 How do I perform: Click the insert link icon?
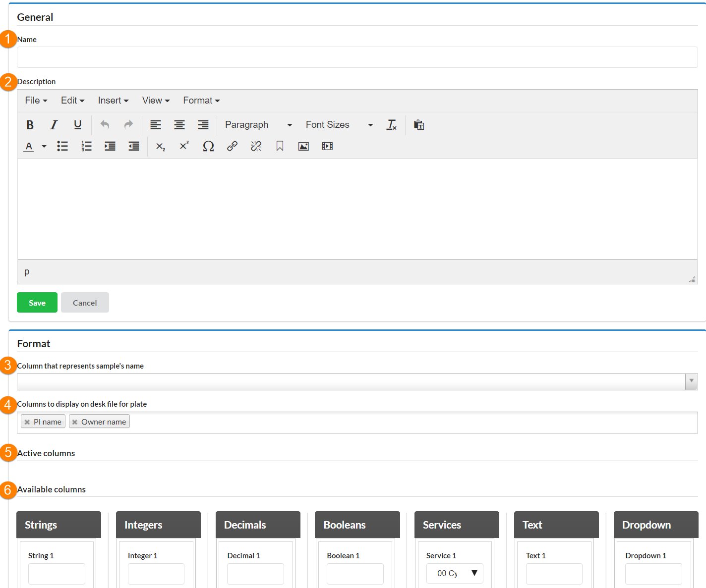(232, 146)
